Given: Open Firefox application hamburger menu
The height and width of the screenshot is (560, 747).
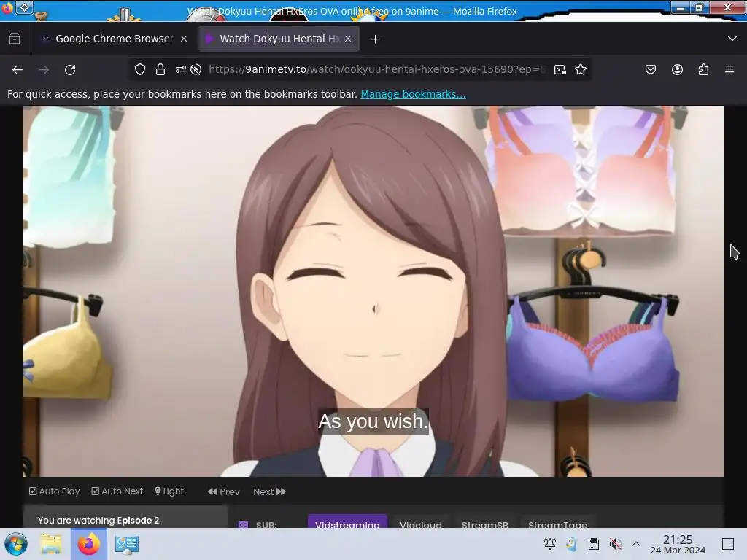Looking at the screenshot, I should point(729,69).
